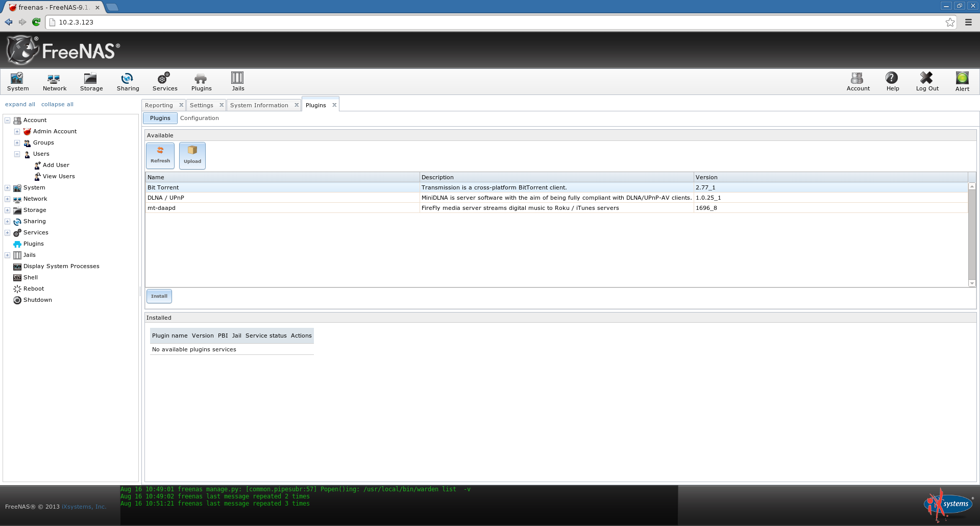Expand the Jails tree node

click(x=8, y=255)
